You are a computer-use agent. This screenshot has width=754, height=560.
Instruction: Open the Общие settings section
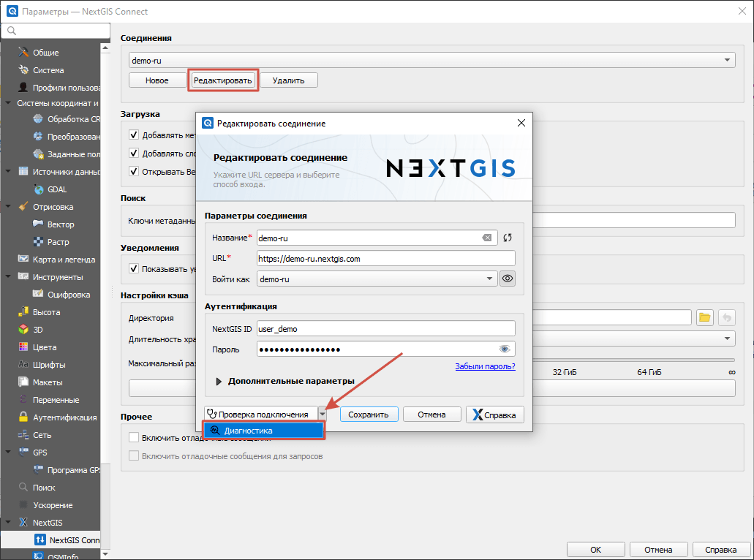coord(45,53)
